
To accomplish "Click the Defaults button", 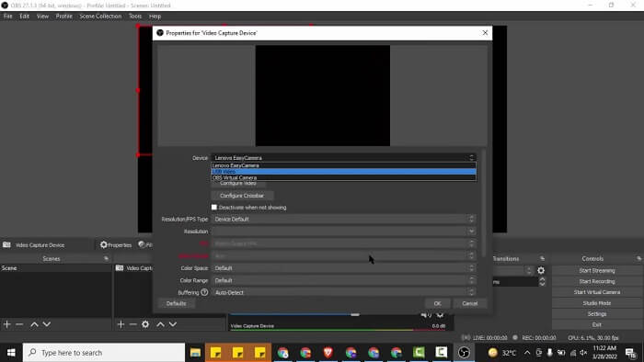I will 177,303.
